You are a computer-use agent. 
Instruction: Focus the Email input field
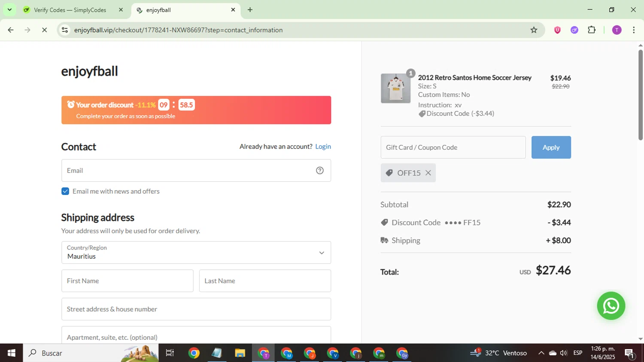196,170
